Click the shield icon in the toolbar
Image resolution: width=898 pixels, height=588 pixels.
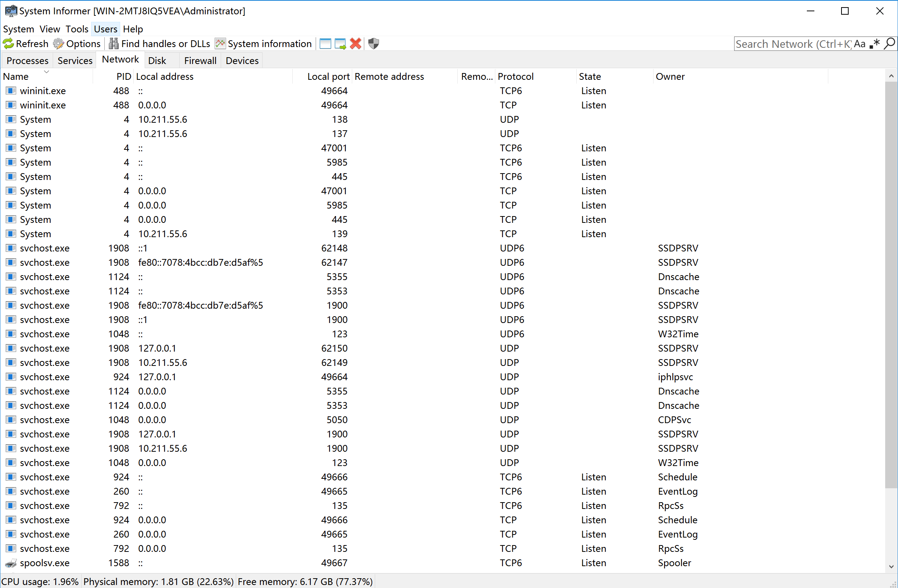pyautogui.click(x=374, y=44)
